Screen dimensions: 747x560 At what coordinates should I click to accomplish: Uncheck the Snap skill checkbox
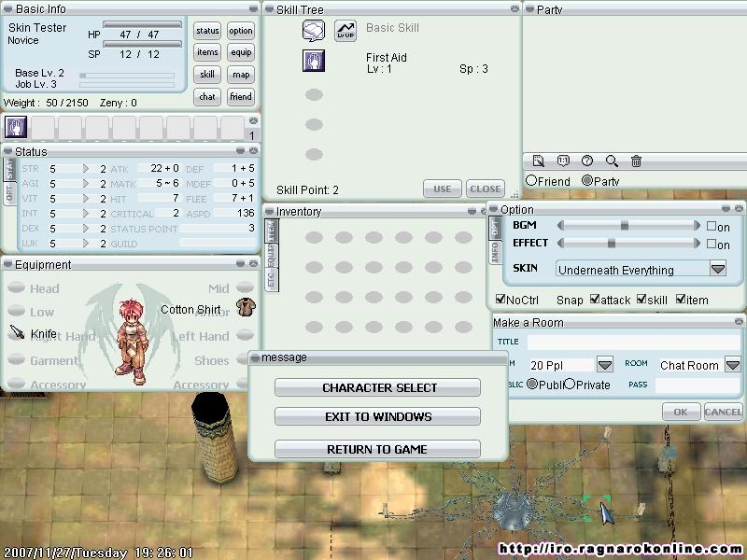641,299
